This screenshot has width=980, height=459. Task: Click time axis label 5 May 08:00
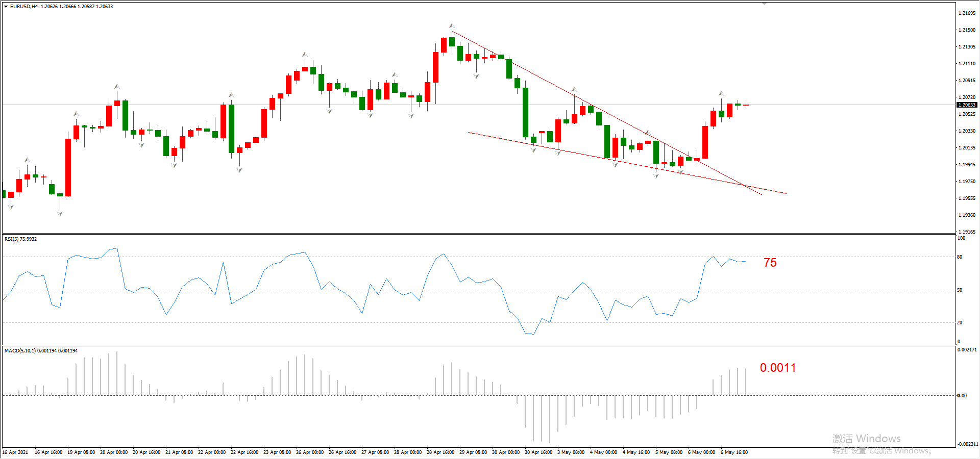[x=669, y=452]
